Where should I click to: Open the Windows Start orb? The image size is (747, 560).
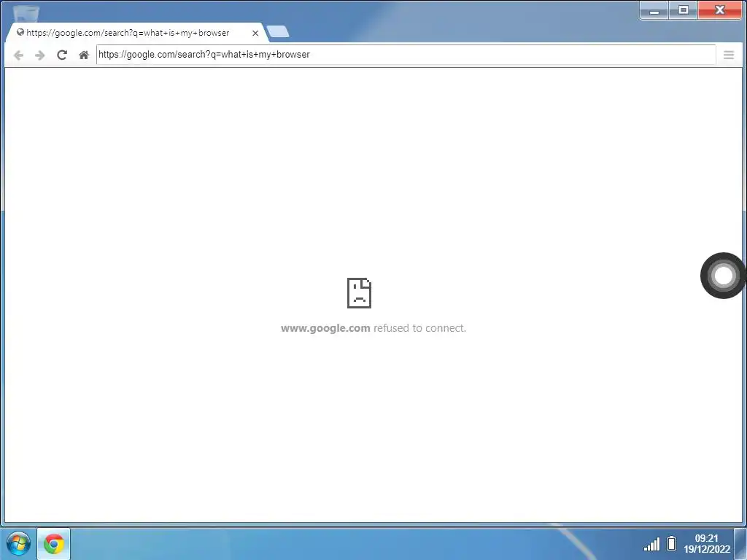(18, 543)
